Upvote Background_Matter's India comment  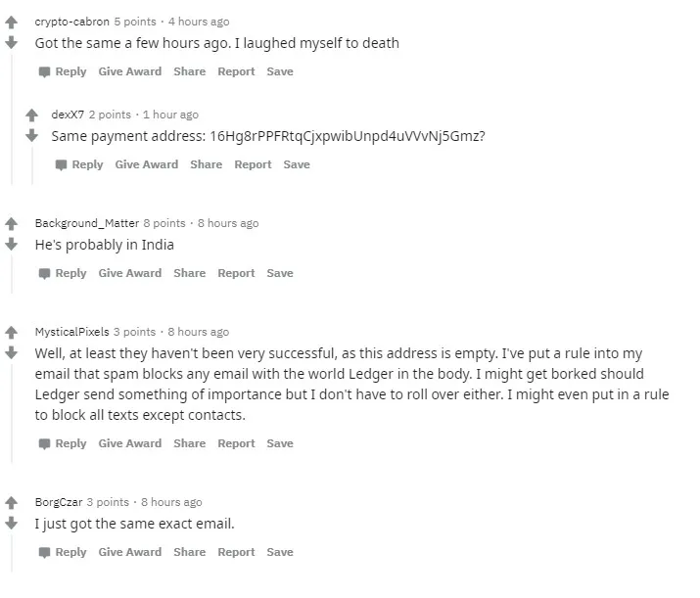tap(11, 223)
